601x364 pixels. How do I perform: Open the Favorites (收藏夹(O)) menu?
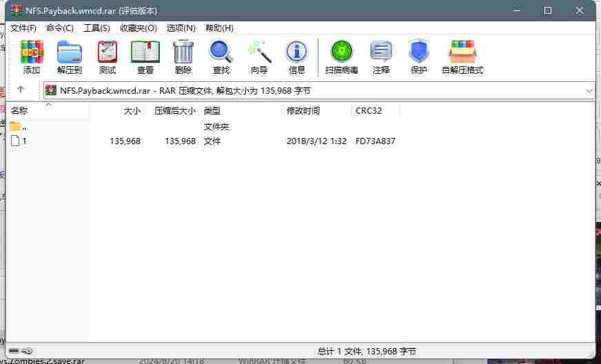click(x=139, y=28)
